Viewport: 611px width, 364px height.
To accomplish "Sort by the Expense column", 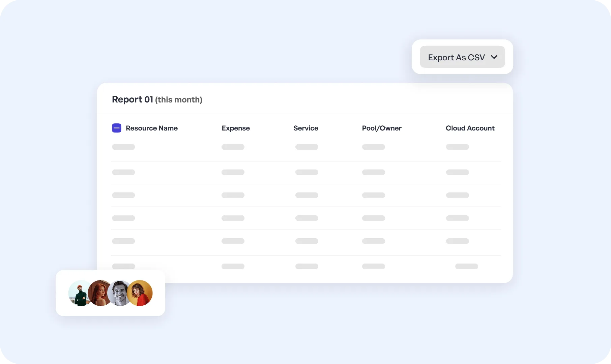I will click(x=236, y=128).
